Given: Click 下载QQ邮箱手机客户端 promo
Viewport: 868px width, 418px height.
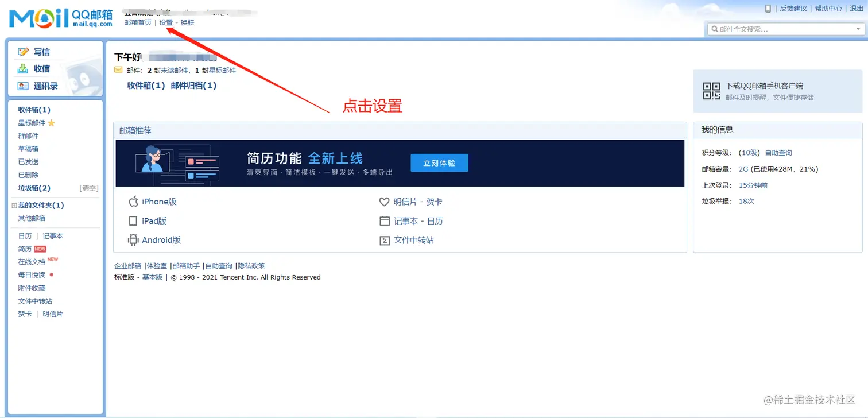Looking at the screenshot, I should [777, 91].
